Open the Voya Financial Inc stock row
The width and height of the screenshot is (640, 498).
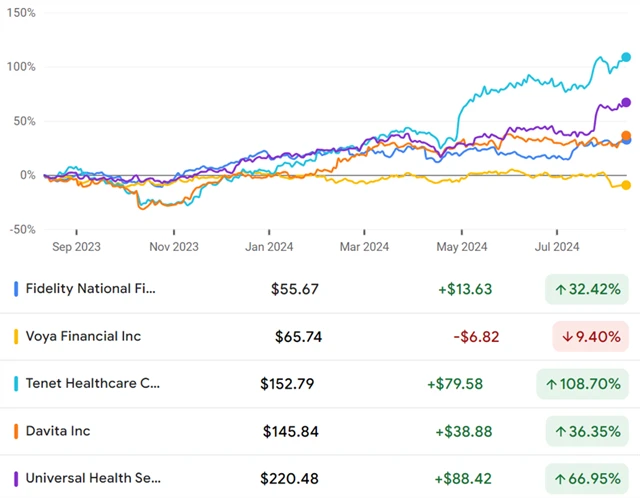[x=84, y=336]
